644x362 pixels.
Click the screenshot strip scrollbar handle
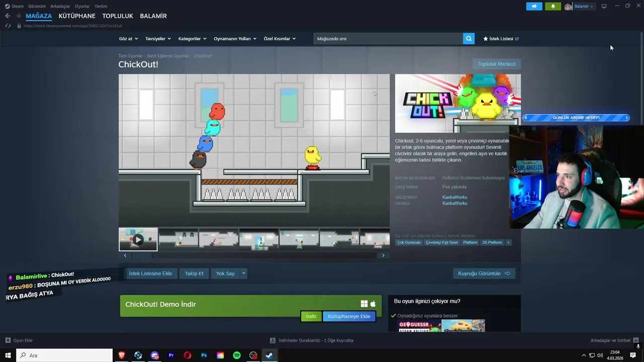click(141, 255)
